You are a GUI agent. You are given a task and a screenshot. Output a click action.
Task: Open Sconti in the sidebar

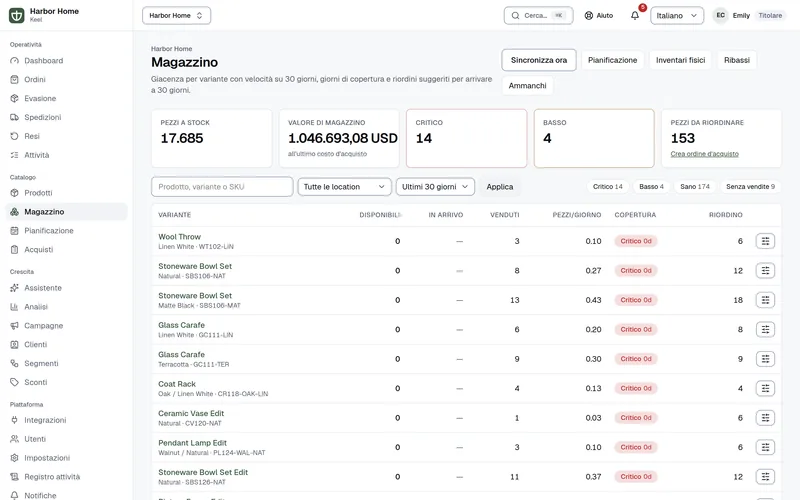66,382
